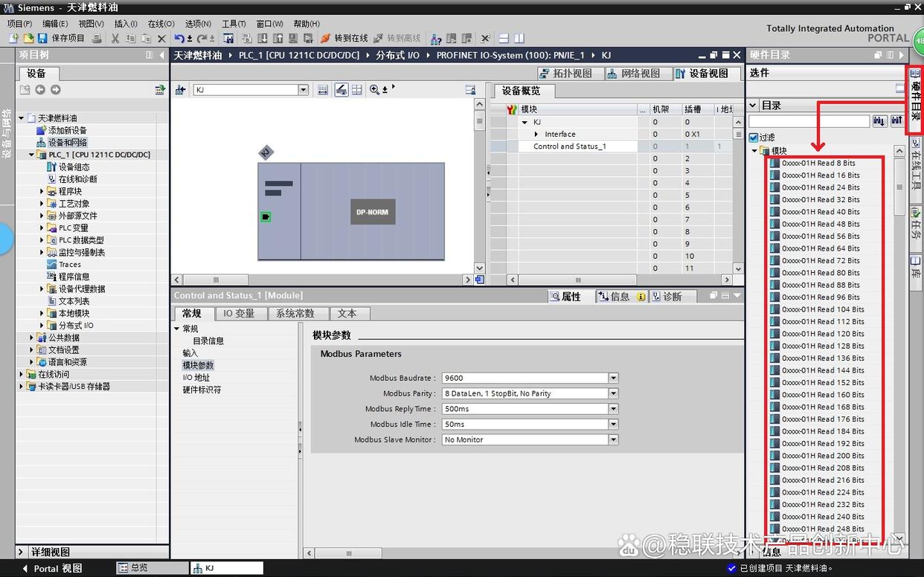Click the New project toolbar icon

point(13,38)
